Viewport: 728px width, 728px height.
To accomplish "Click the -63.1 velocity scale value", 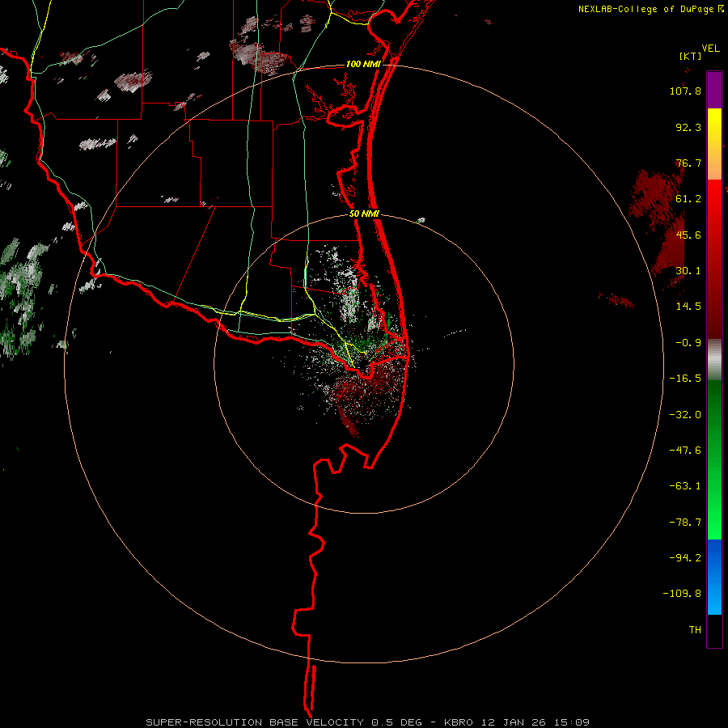I will (x=685, y=486).
